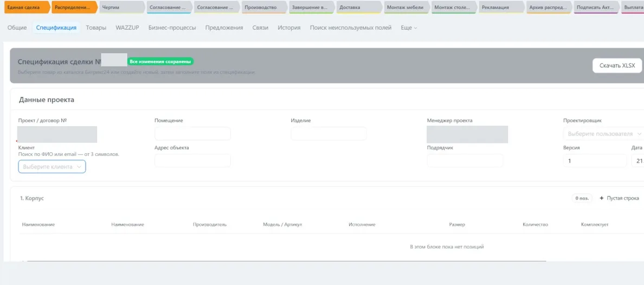Viewport: 644px width, 285px height.
Task: Click the Комплектует column header
Action: pos(595,225)
